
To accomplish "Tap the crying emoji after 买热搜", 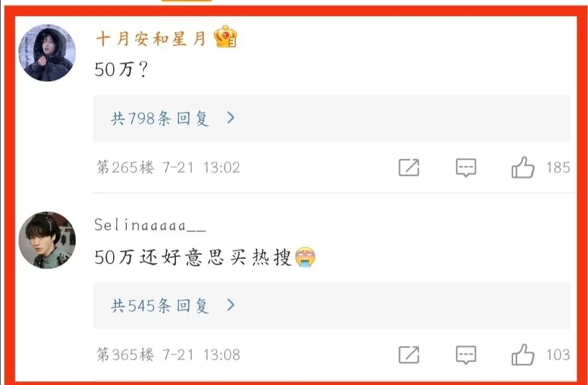I will [305, 257].
